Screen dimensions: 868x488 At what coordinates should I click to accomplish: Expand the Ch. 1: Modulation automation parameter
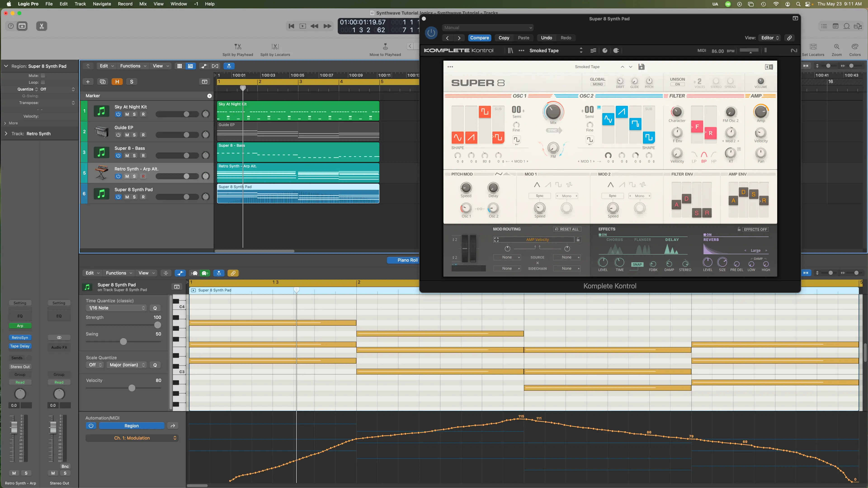click(x=175, y=438)
